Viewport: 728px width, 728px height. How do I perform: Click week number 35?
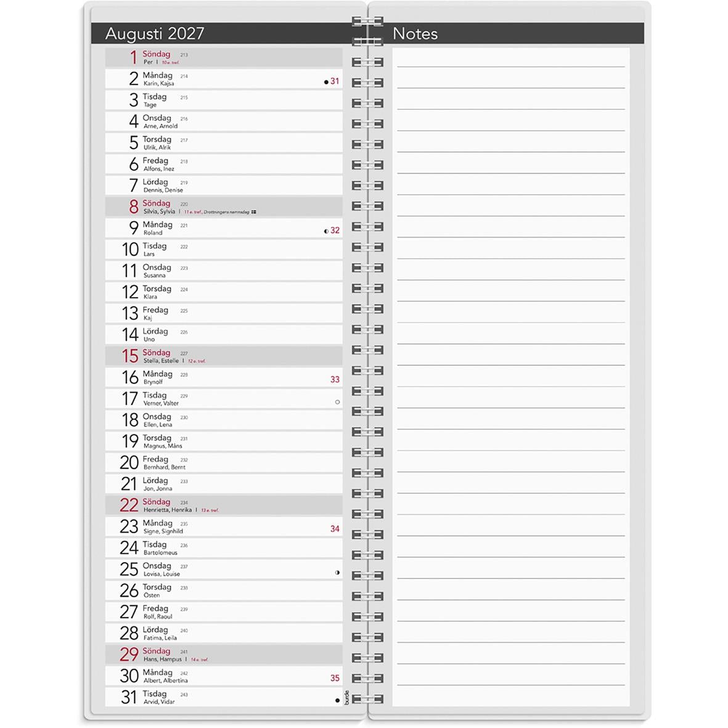click(335, 678)
